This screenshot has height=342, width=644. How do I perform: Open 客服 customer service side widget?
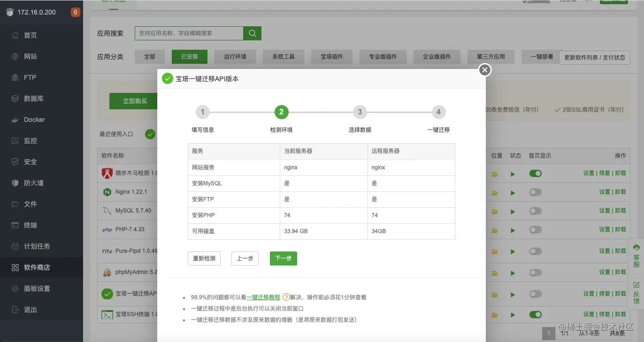click(636, 256)
